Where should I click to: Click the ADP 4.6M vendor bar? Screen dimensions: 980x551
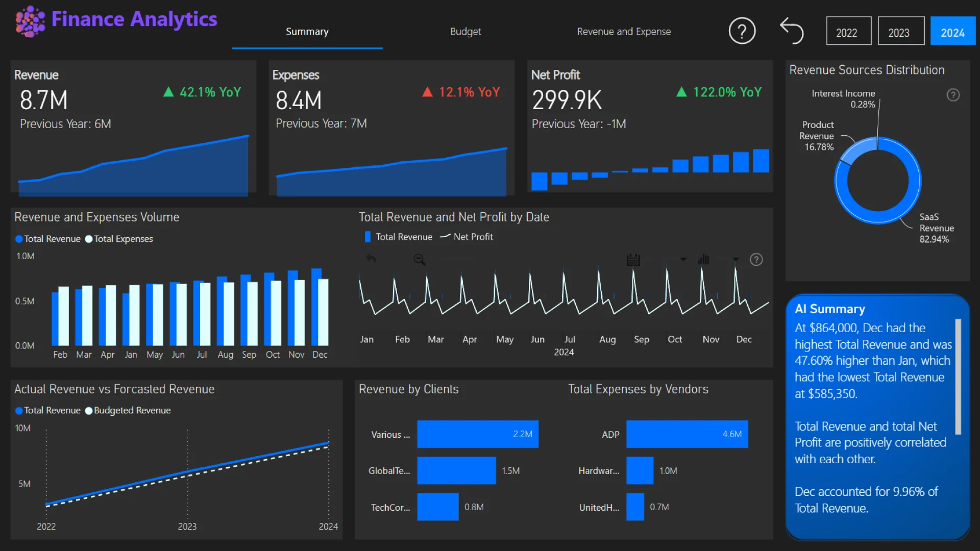(687, 434)
